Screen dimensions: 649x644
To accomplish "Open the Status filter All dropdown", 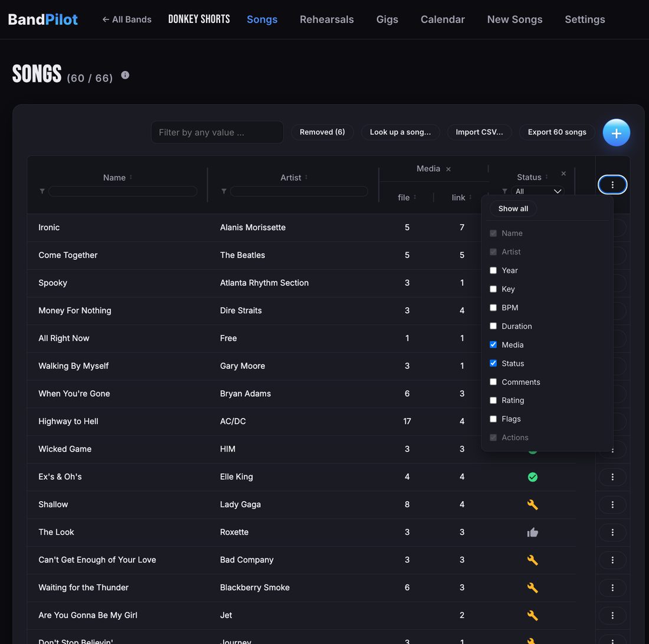I will tap(537, 191).
